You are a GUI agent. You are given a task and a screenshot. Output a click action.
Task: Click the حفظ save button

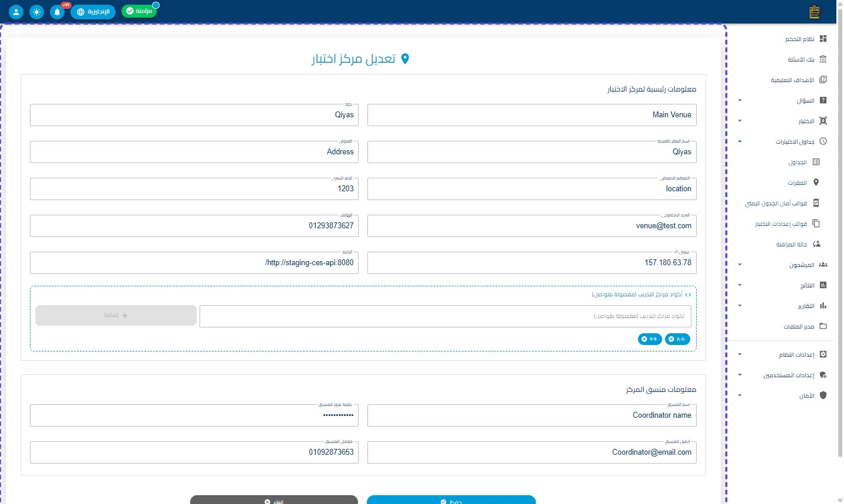(x=451, y=500)
